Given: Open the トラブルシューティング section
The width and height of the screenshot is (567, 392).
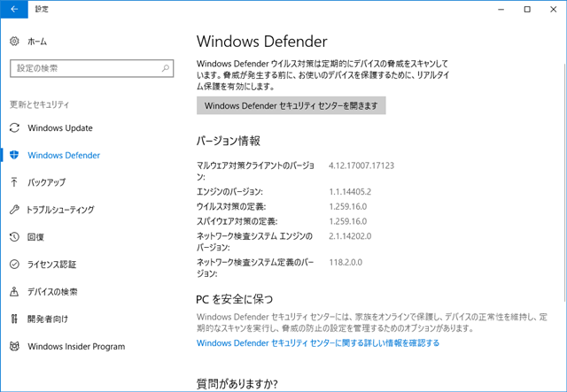Looking at the screenshot, I should [60, 210].
